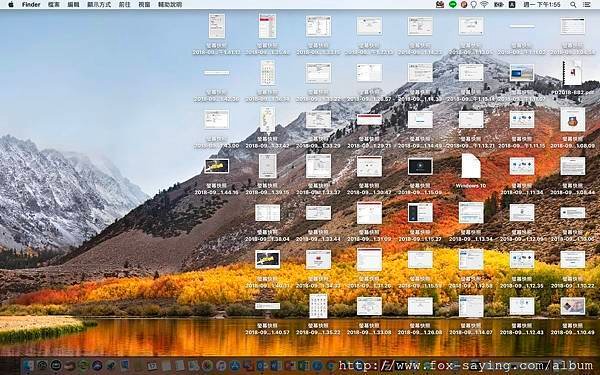Select screenshot file ending 1.20.08
The image size is (600, 375).
(420, 306)
